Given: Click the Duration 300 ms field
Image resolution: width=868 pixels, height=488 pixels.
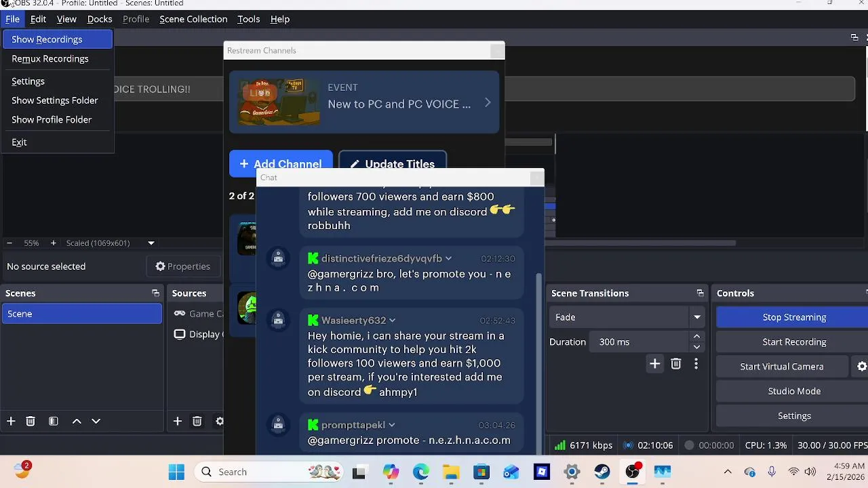Looking at the screenshot, I should click(x=641, y=342).
